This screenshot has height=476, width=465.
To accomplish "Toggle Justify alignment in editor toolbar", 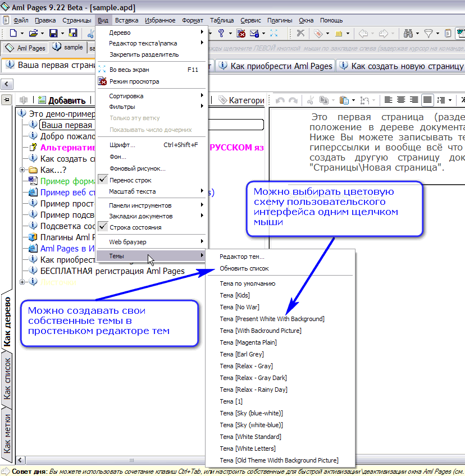I will 427,100.
